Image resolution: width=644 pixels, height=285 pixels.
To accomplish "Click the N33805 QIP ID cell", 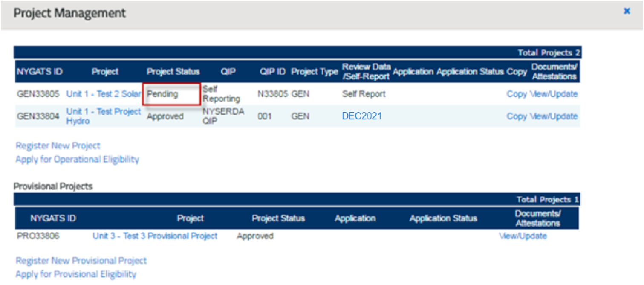I will point(273,94).
